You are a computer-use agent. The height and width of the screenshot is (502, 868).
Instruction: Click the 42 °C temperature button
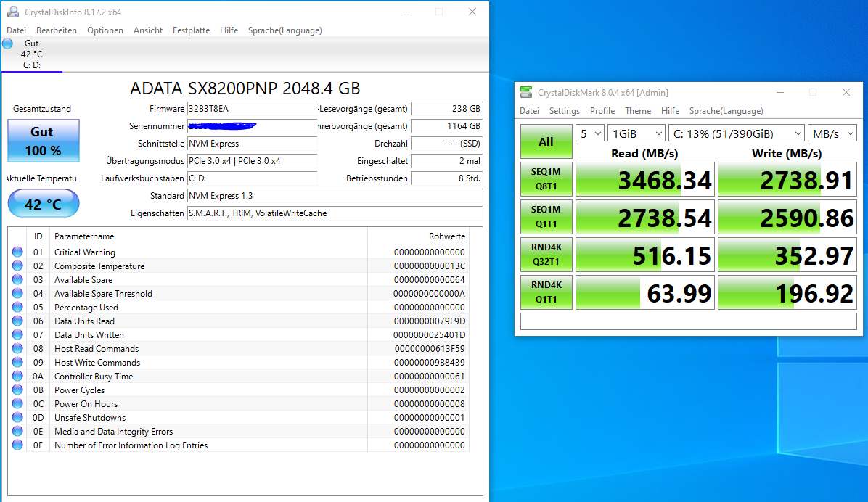43,205
